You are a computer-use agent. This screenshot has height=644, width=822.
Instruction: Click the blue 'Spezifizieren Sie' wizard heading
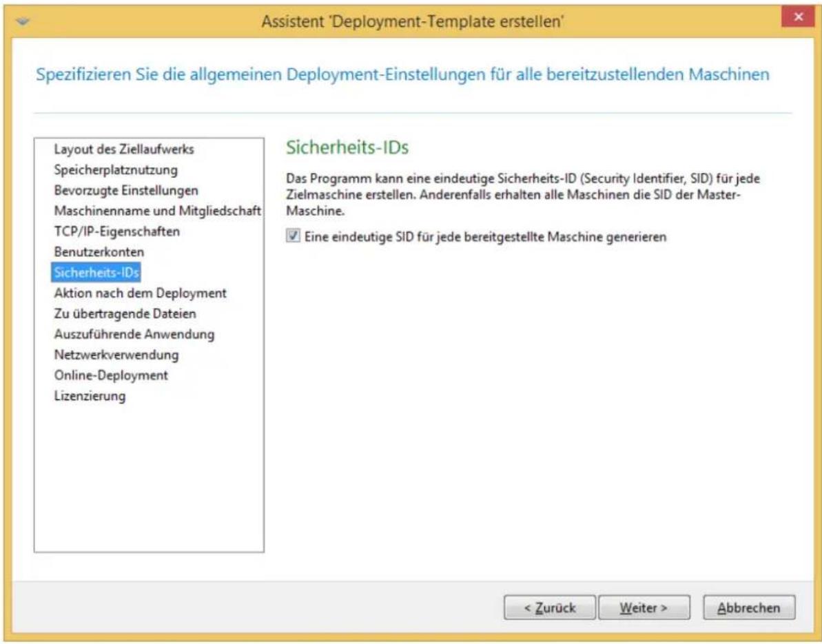pos(402,74)
